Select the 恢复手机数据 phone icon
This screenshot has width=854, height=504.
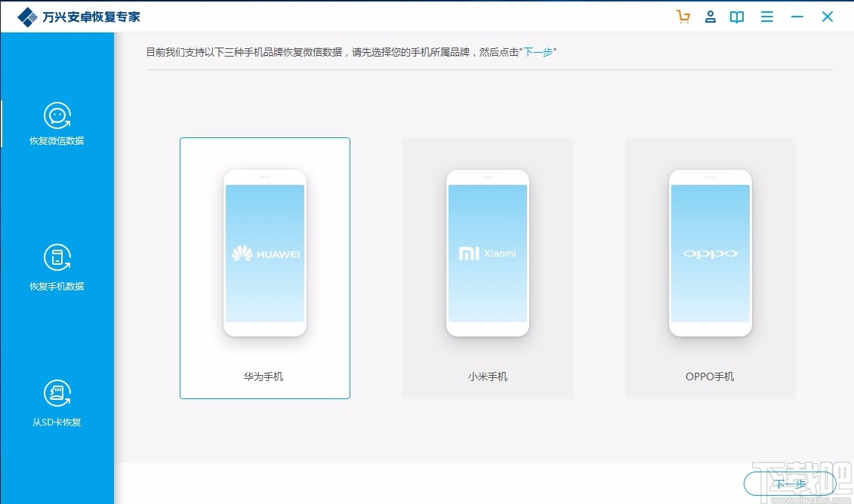(57, 257)
